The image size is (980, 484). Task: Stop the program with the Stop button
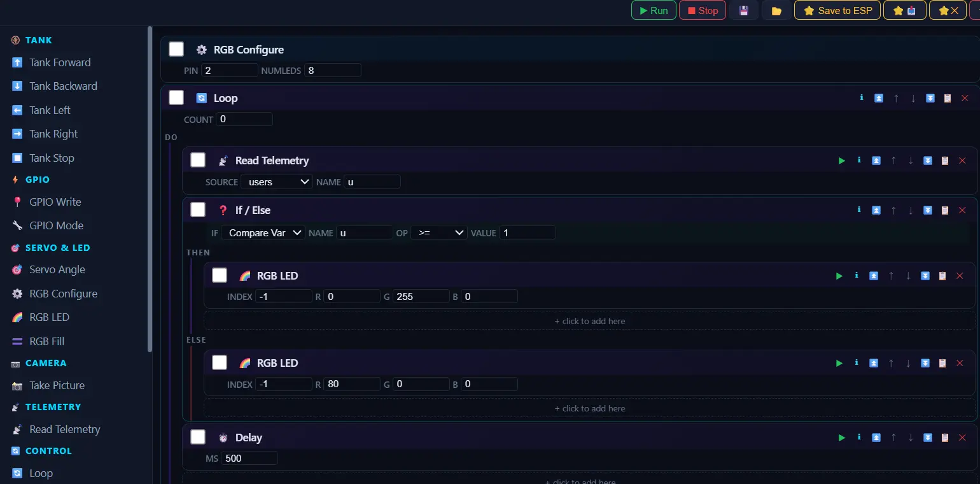703,11
